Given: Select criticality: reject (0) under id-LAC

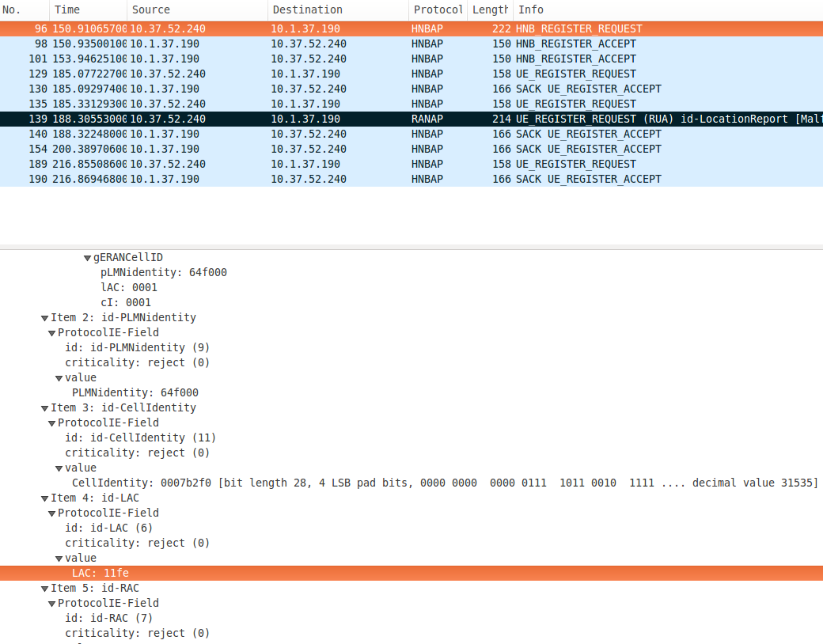Looking at the screenshot, I should (138, 544).
